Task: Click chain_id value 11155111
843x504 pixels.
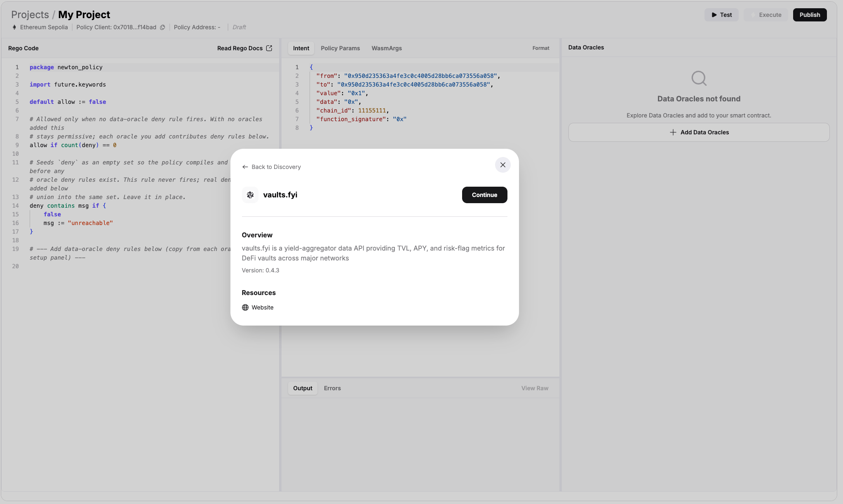Action: 372,110
